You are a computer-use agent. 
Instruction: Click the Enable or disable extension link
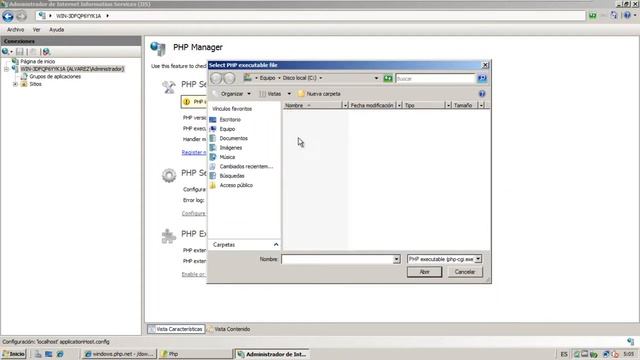194,274
